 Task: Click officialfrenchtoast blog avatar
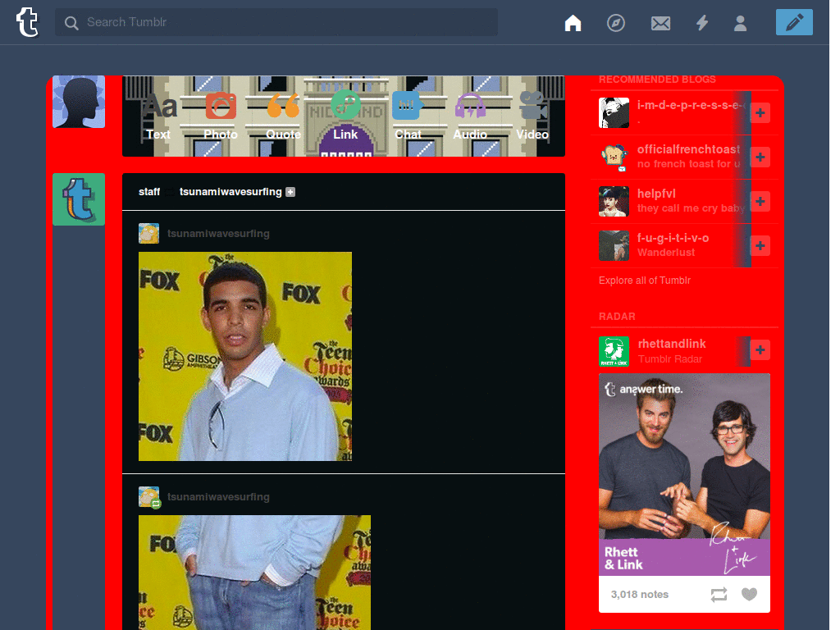click(614, 157)
